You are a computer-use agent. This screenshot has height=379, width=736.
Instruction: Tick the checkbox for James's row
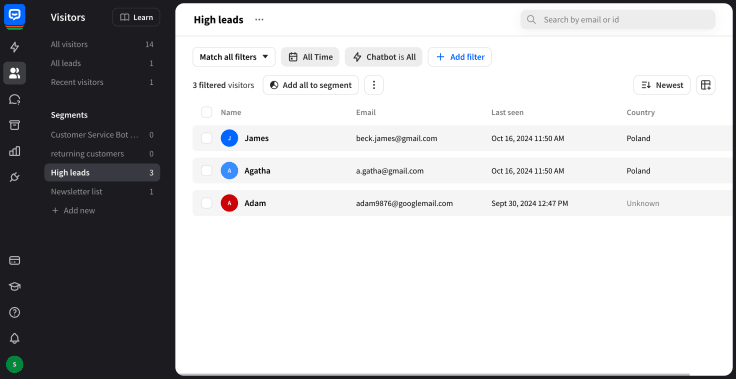[207, 138]
